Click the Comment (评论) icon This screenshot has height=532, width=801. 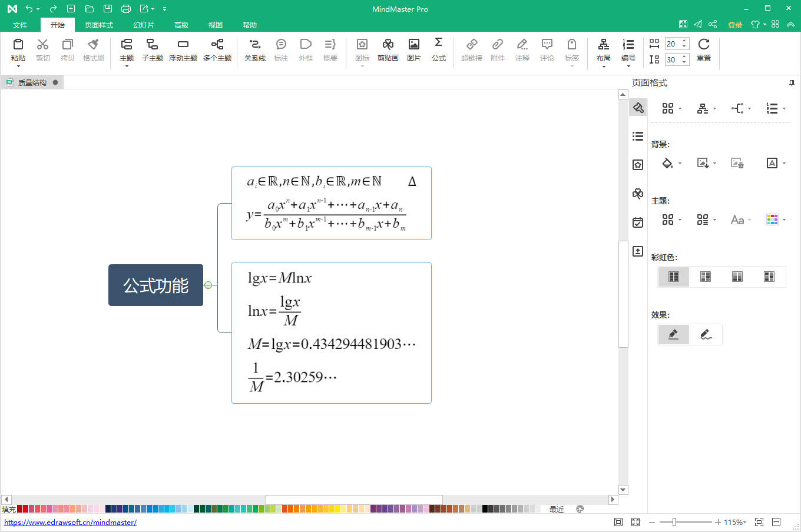pos(547,45)
